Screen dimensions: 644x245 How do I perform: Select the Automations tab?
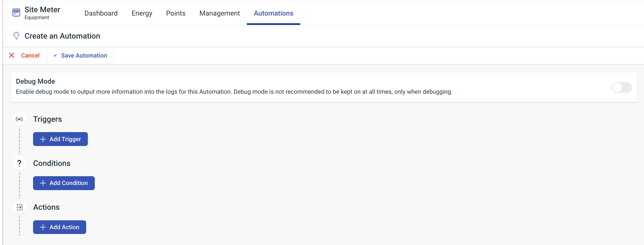coord(273,13)
